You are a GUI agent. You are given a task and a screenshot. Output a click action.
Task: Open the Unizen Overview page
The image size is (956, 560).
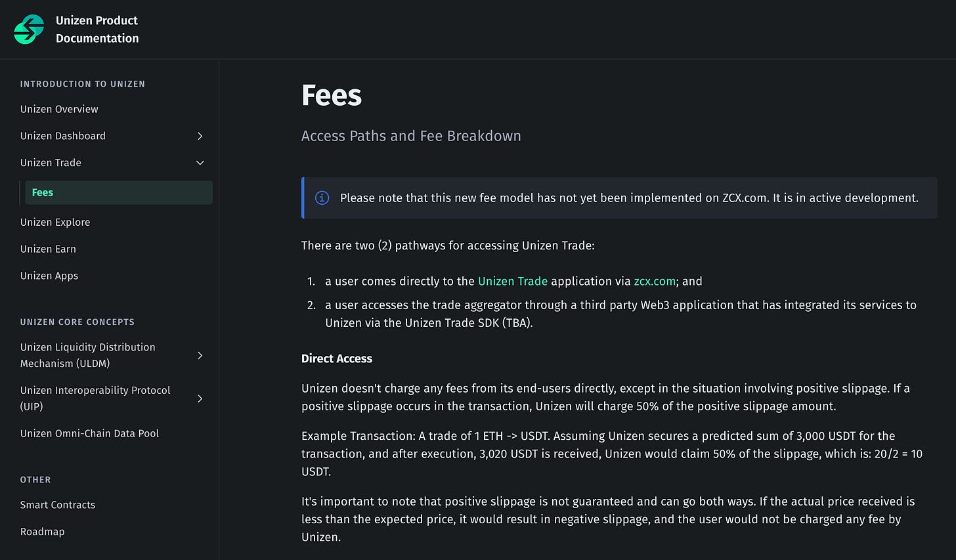59,109
